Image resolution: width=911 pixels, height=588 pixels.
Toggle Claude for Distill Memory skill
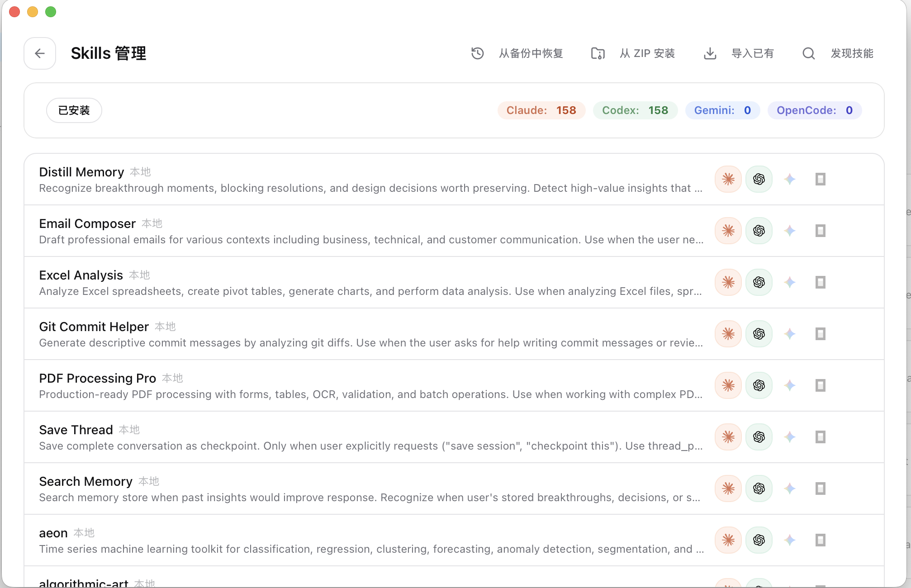point(728,179)
